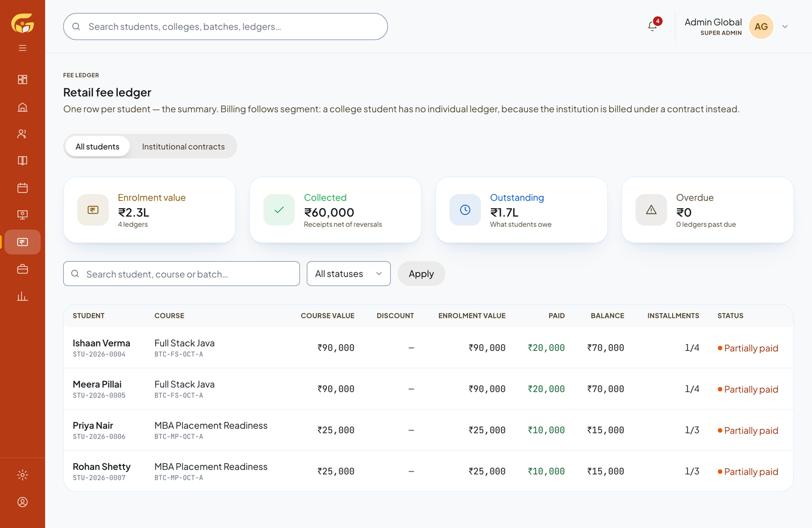Focus the global search students, colleges field

226,27
